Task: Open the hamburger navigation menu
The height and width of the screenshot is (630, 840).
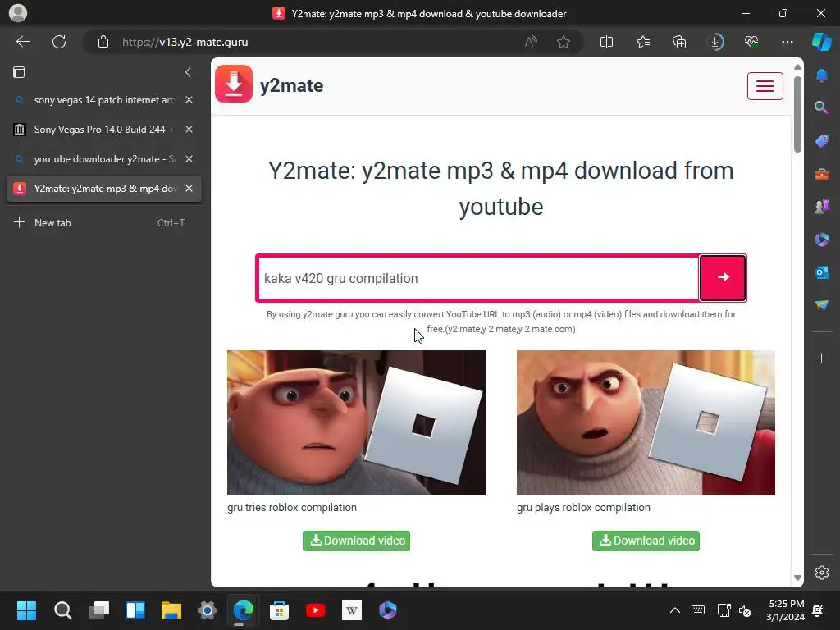Action: 765,85
